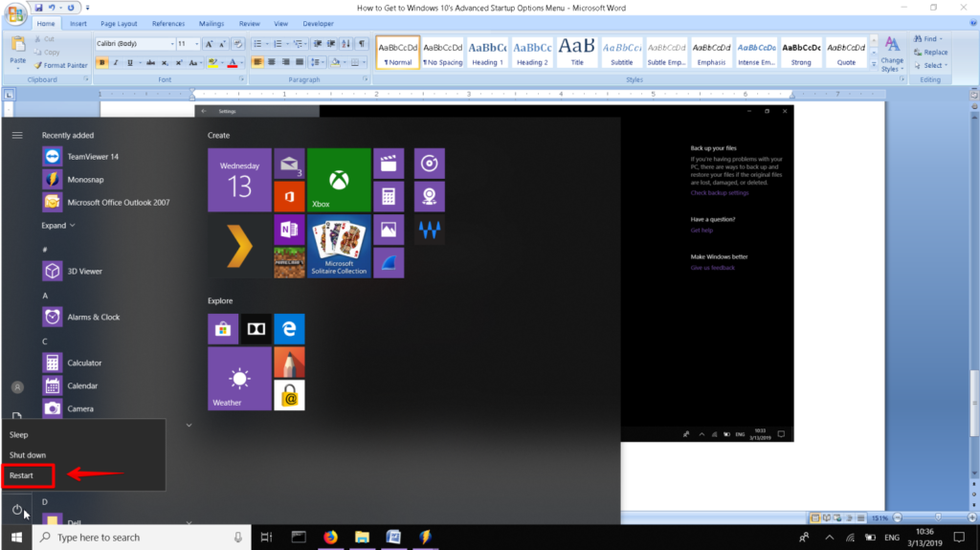Screen dimensions: 980x550
Task: Toggle Underline formatting in Word ribbon
Action: pos(130,62)
